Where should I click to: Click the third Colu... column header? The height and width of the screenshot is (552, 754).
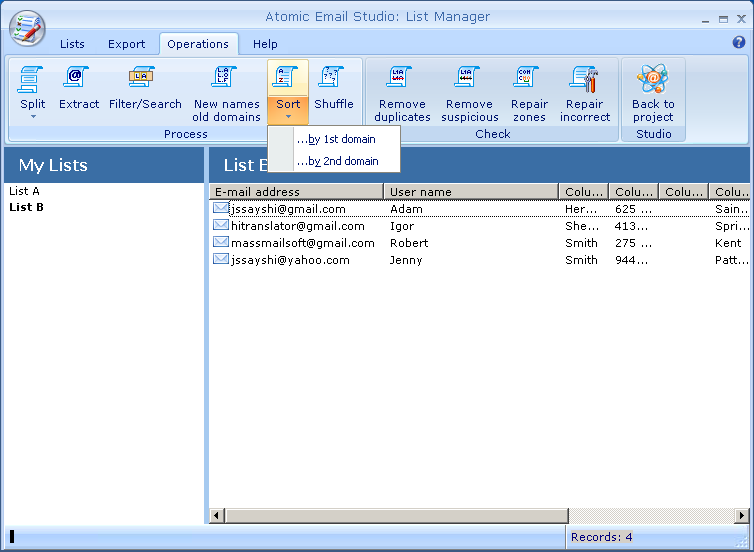684,191
